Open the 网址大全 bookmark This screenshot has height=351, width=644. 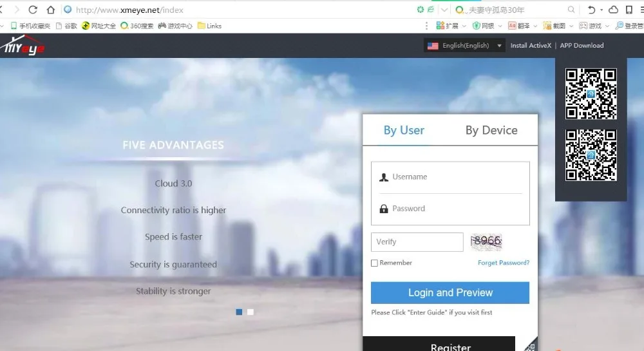coord(99,26)
